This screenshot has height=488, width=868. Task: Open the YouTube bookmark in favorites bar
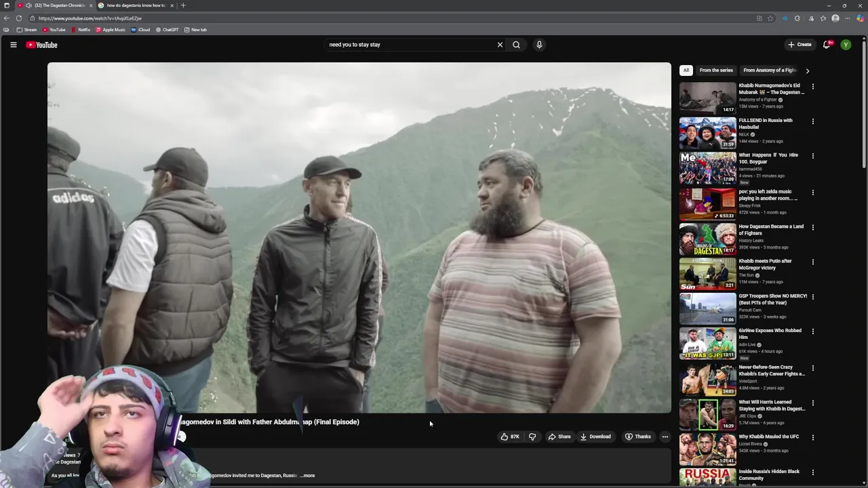54,30
